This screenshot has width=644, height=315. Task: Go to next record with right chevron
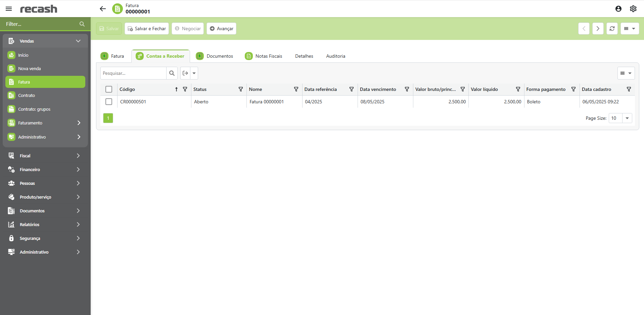[598, 29]
